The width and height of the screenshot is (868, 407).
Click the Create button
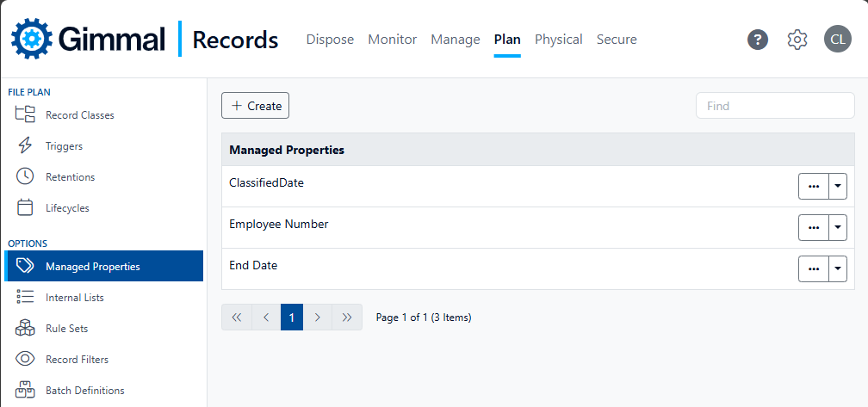coord(255,106)
